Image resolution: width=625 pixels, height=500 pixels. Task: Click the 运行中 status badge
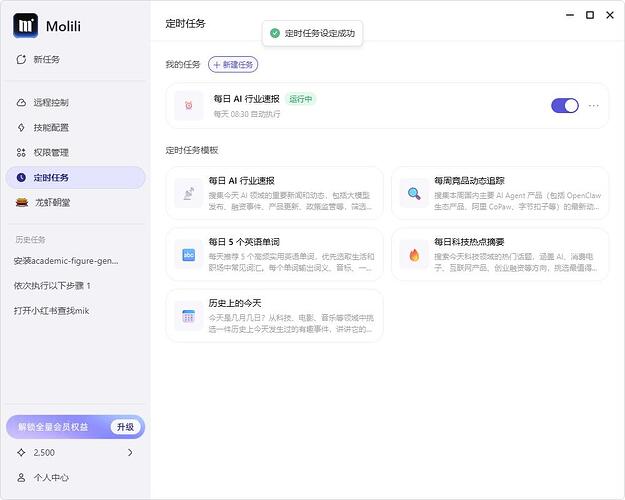[x=301, y=99]
